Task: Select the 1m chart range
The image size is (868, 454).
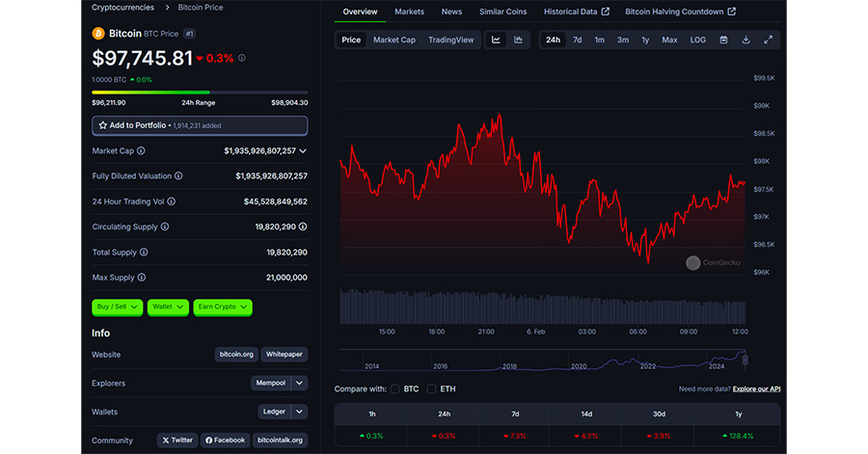Action: (x=600, y=40)
